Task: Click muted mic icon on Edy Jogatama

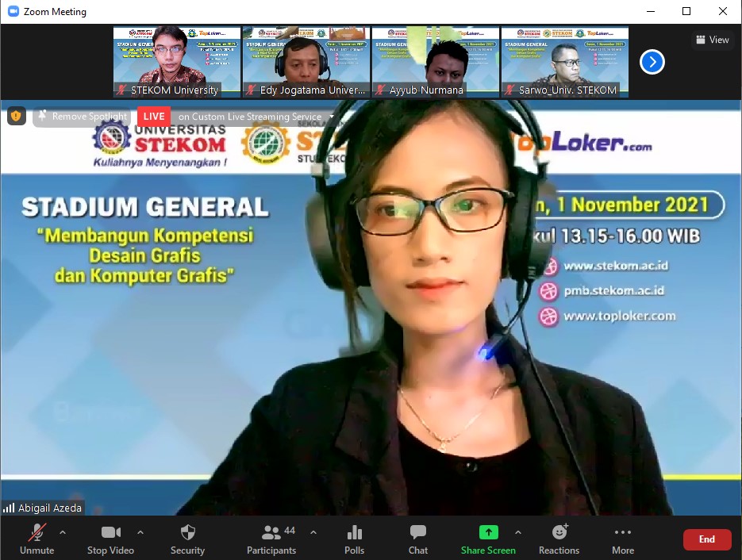Action: (251, 90)
